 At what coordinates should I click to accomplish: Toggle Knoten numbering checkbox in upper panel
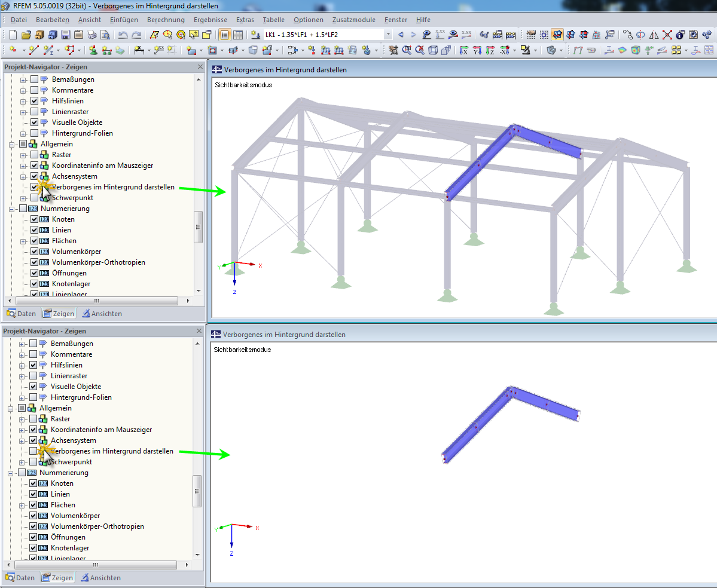click(34, 219)
